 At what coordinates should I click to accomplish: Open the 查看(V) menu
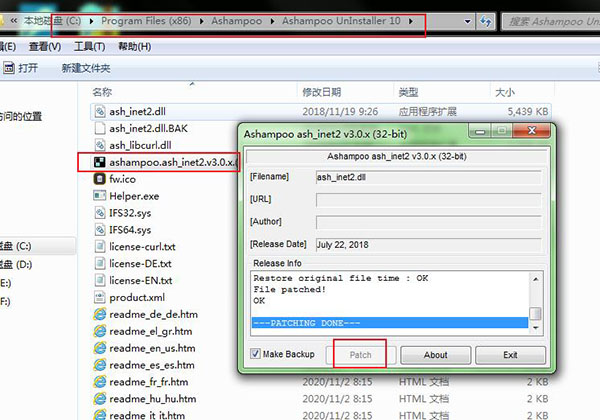pos(45,47)
